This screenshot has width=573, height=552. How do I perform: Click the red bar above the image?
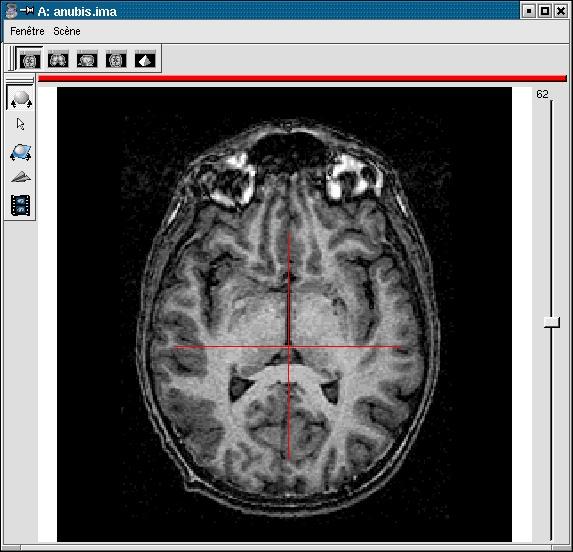click(302, 79)
